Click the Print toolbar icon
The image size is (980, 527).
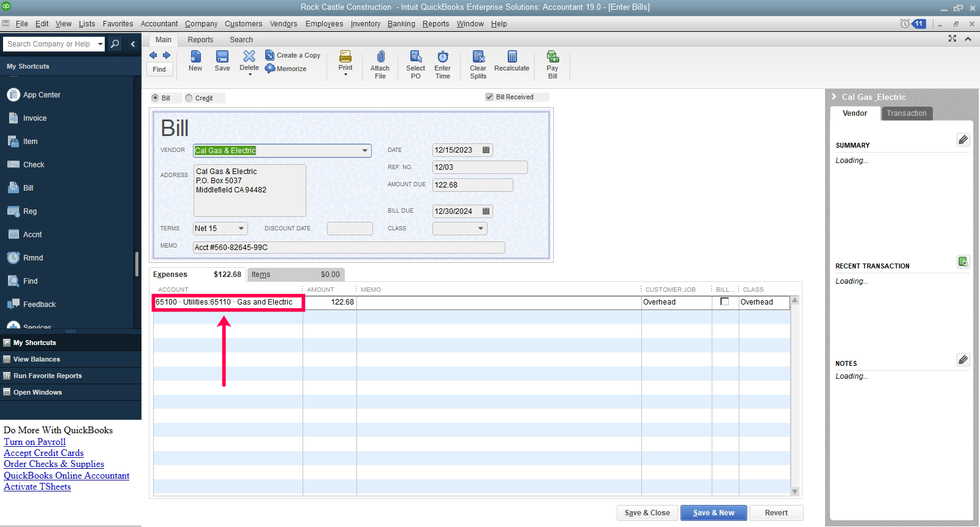[x=345, y=56]
